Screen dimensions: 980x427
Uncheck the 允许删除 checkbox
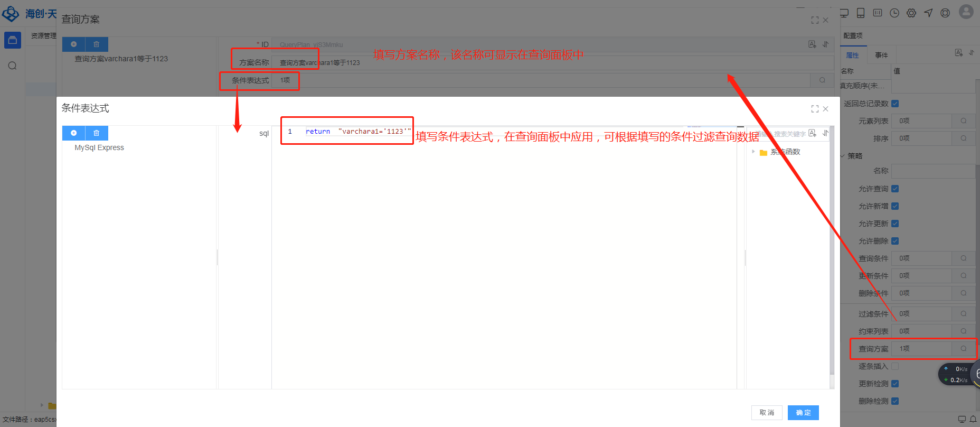(895, 241)
